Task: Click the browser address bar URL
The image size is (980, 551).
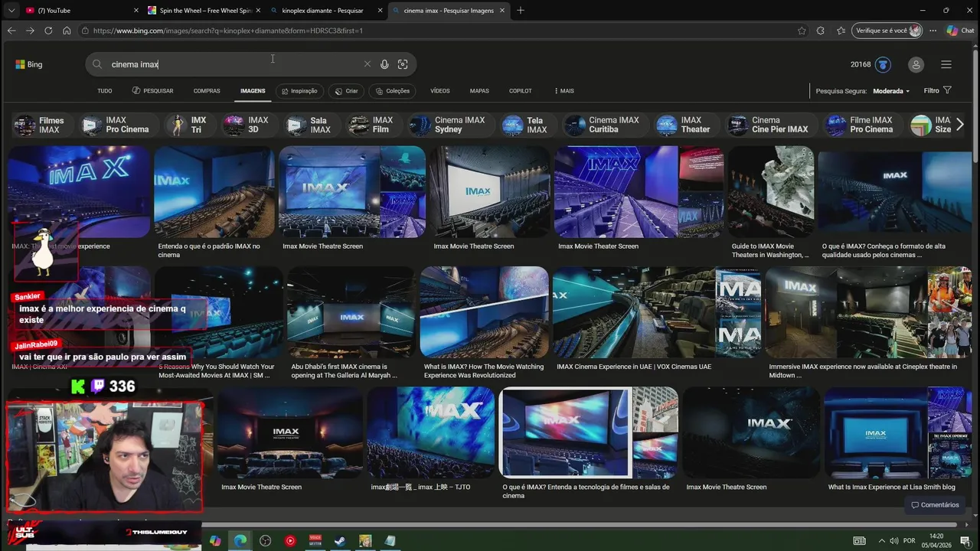Action: (227, 31)
